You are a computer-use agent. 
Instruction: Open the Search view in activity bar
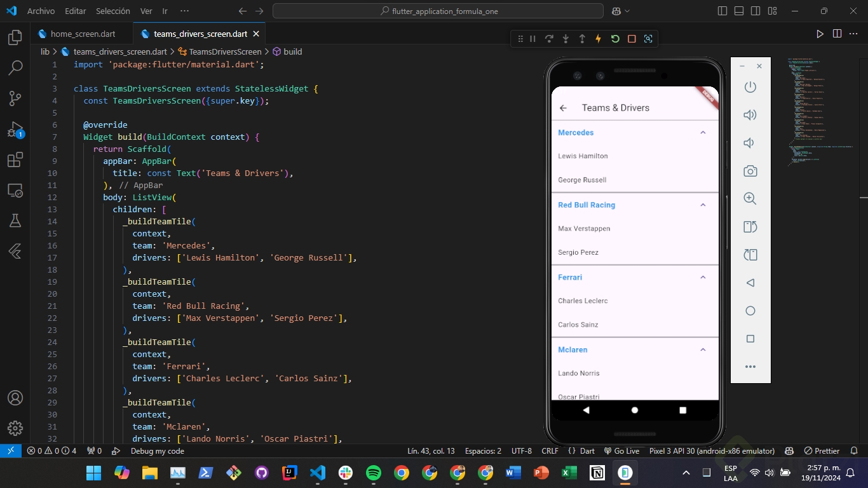15,67
